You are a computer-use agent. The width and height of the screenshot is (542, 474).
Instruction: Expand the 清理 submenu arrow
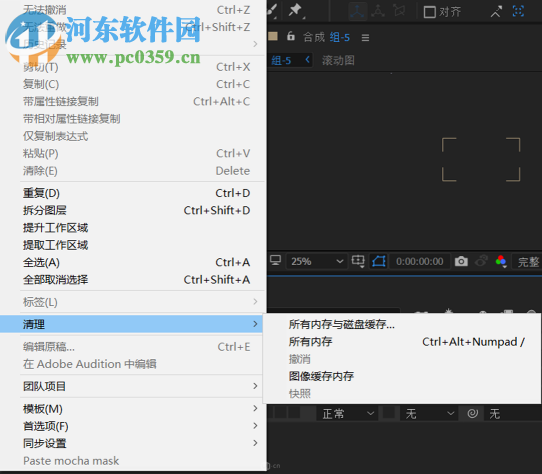[255, 324]
